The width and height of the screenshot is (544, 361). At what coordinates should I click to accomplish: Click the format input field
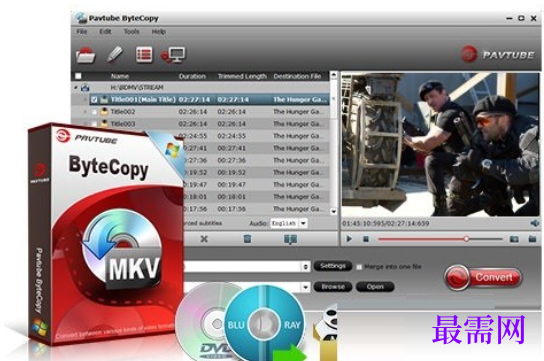242,267
